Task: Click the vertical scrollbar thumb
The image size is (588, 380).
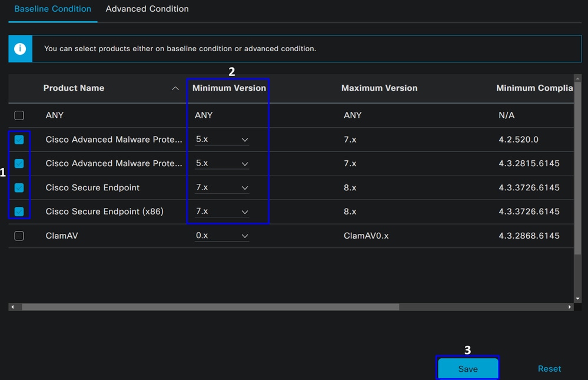Action: point(577,169)
